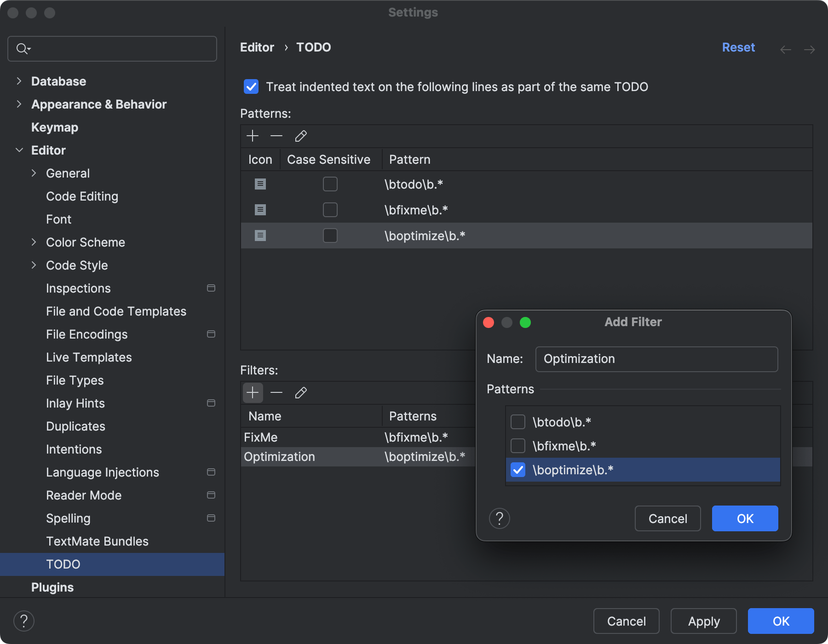The width and height of the screenshot is (828, 644).
Task: Click Editor in the breadcrumb path
Action: (257, 47)
